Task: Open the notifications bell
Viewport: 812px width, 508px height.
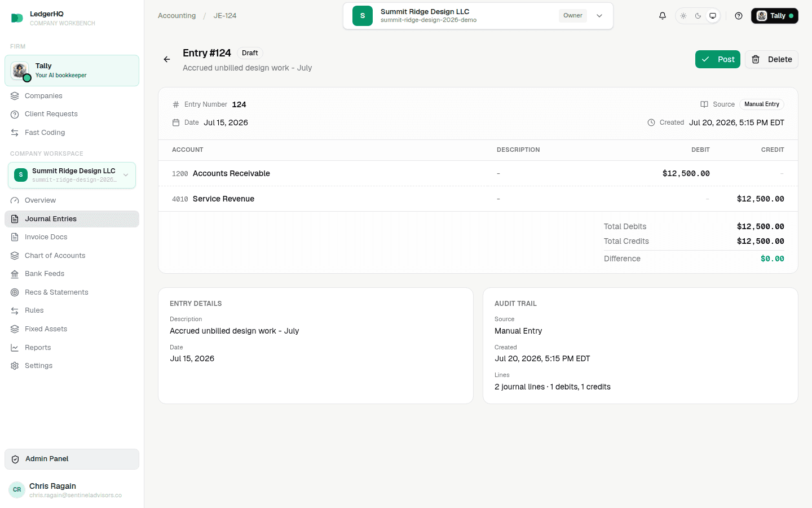Action: 663,16
